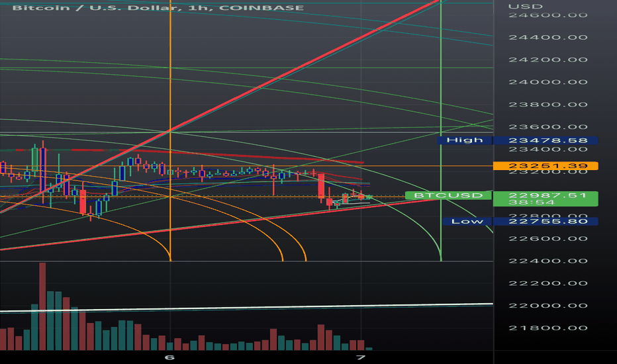This screenshot has height=364, width=617.
Task: Click the 22400.00 price axis label
Action: tap(548, 261)
